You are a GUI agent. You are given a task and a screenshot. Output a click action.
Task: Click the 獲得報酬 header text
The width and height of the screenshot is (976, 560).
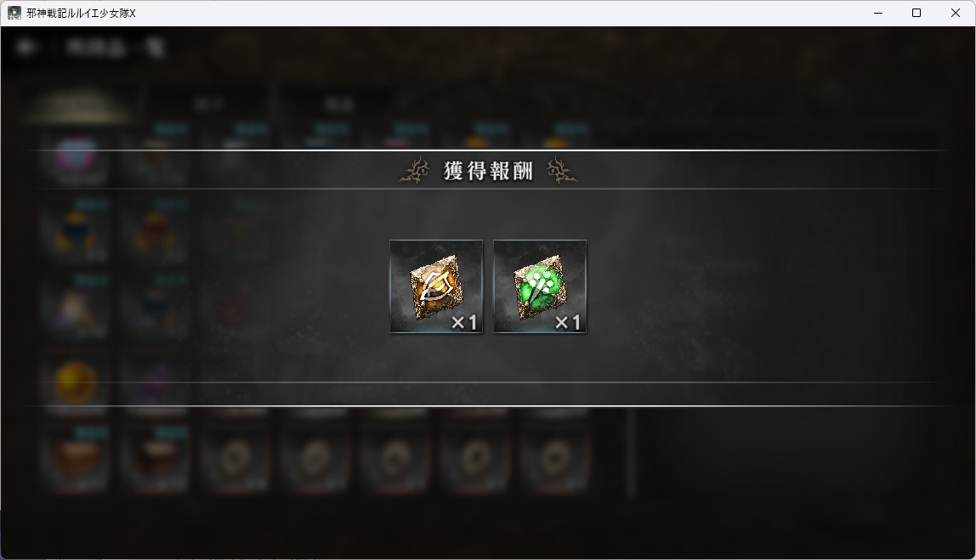[488, 171]
